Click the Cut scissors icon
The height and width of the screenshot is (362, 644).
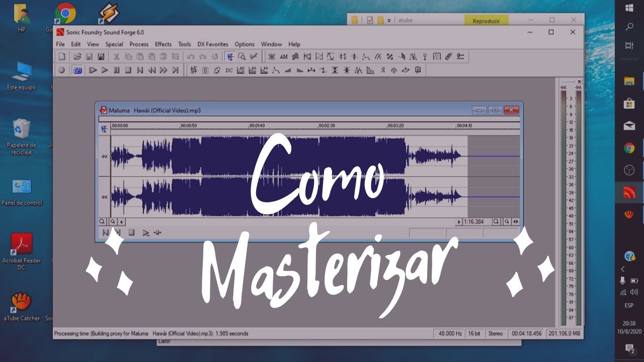point(116,57)
